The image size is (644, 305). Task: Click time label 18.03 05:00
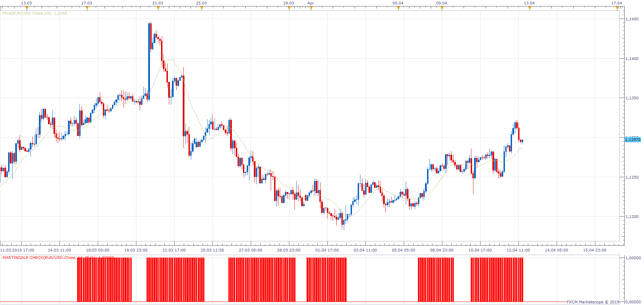98,250
